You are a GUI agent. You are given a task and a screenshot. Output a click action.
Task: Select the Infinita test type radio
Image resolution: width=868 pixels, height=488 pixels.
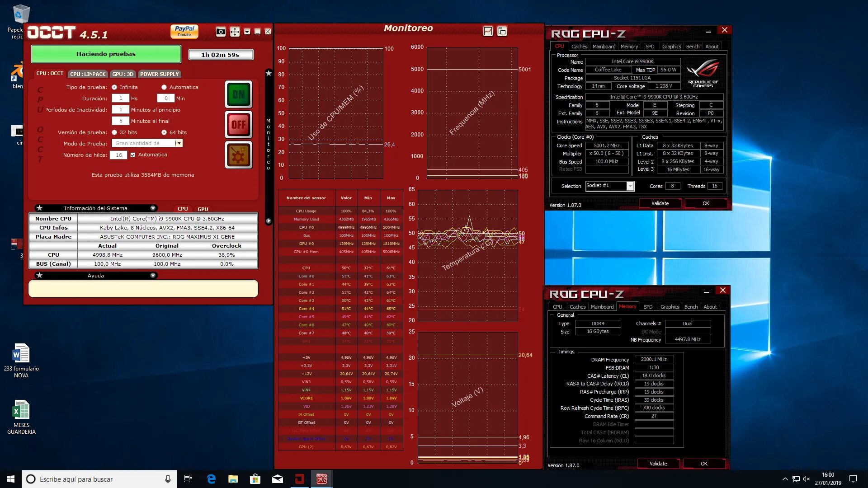point(114,87)
